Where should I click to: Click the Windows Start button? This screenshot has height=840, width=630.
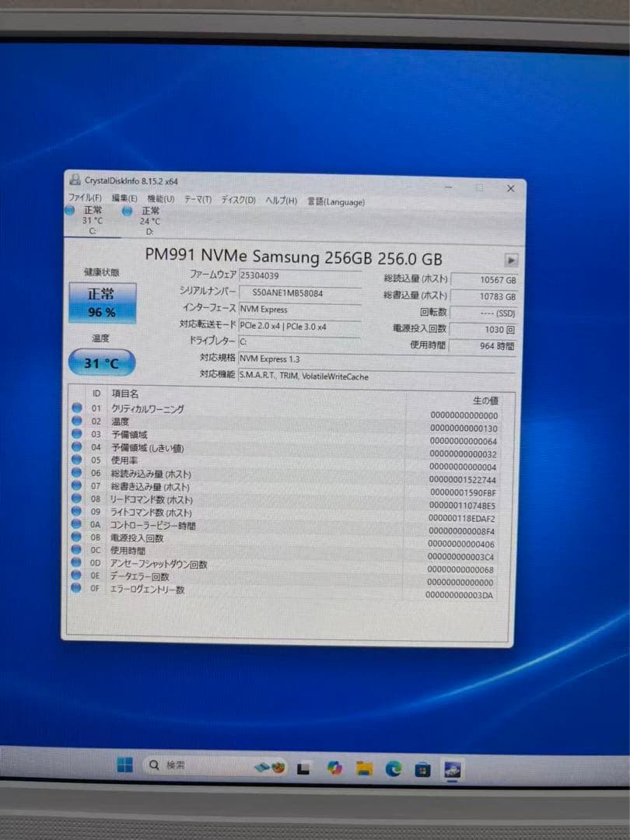[126, 765]
